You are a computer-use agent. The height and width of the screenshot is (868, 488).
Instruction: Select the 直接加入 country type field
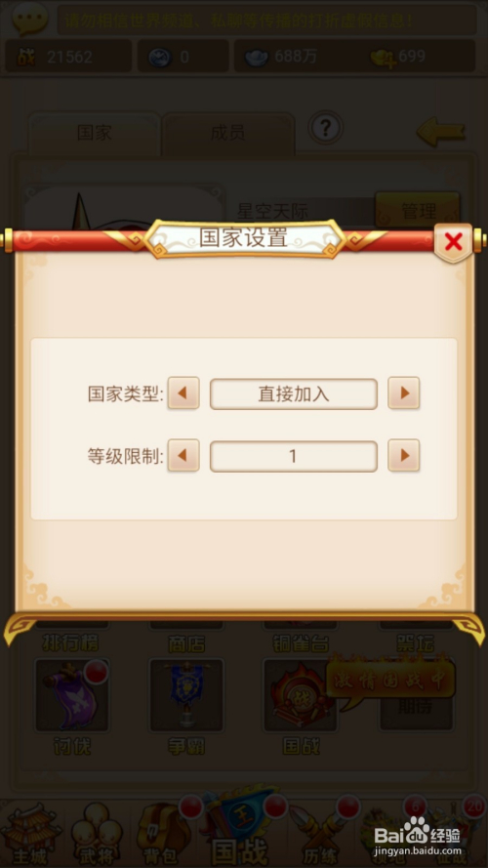point(293,393)
